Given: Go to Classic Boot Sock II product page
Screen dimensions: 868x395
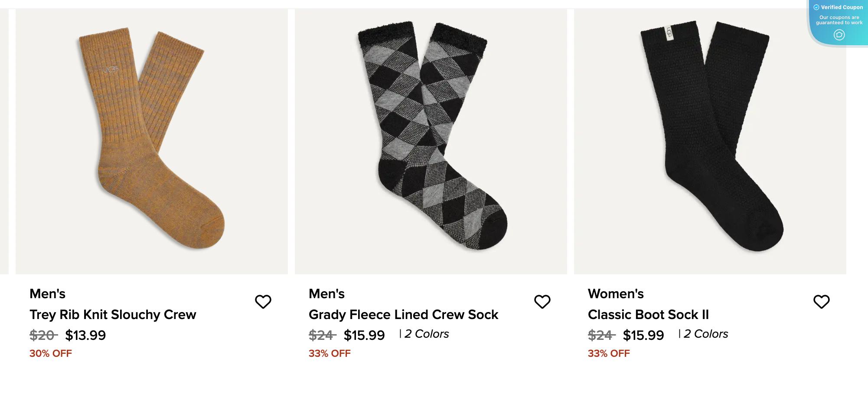Looking at the screenshot, I should click(648, 315).
